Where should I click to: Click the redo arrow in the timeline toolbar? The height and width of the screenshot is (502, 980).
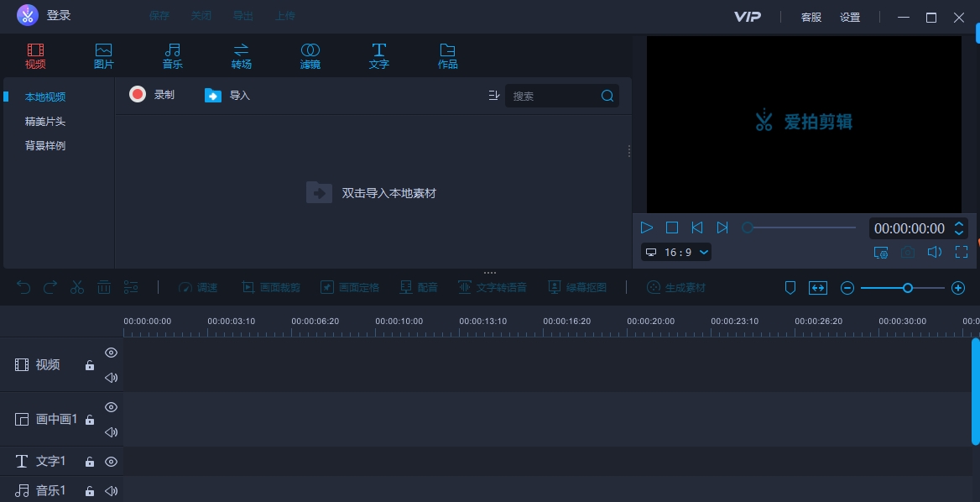point(50,287)
